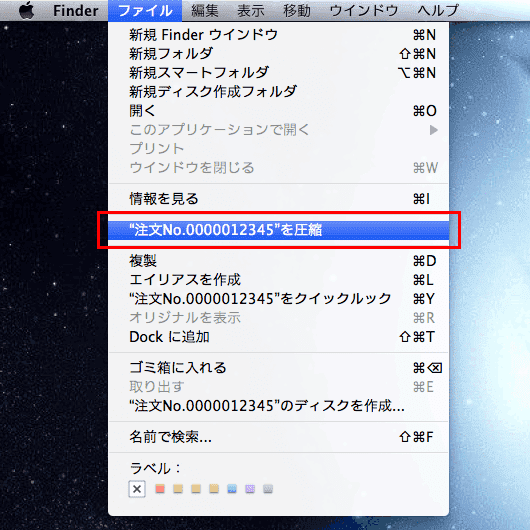This screenshot has height=530, width=530.
Task: Clear the label with the X box
Action: tap(137, 489)
